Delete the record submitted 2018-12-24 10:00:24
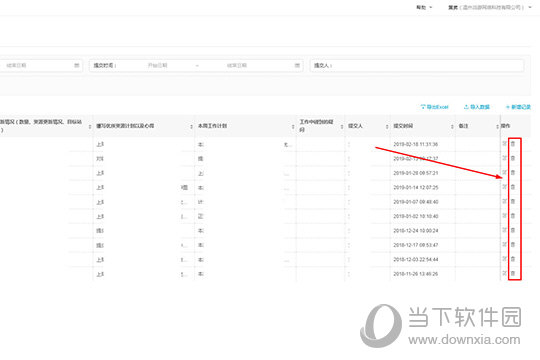540x360 pixels. (513, 230)
